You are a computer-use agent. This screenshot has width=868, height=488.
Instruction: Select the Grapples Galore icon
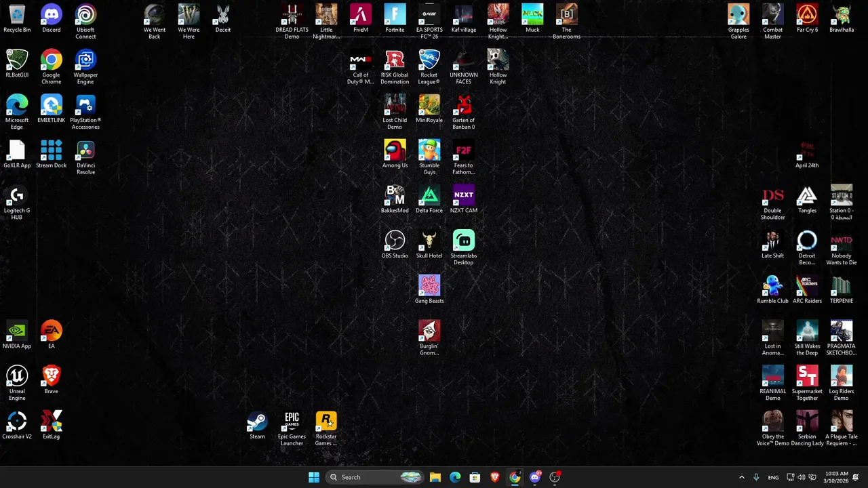pos(738,22)
